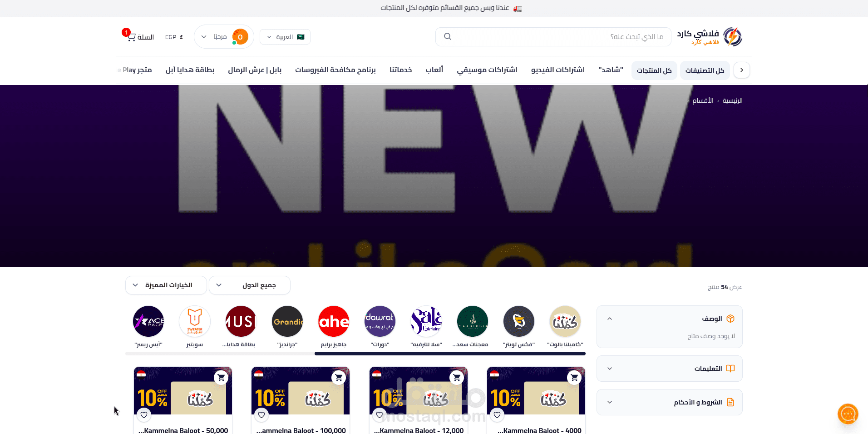Open the خدماتنا services menu item

tap(401, 70)
